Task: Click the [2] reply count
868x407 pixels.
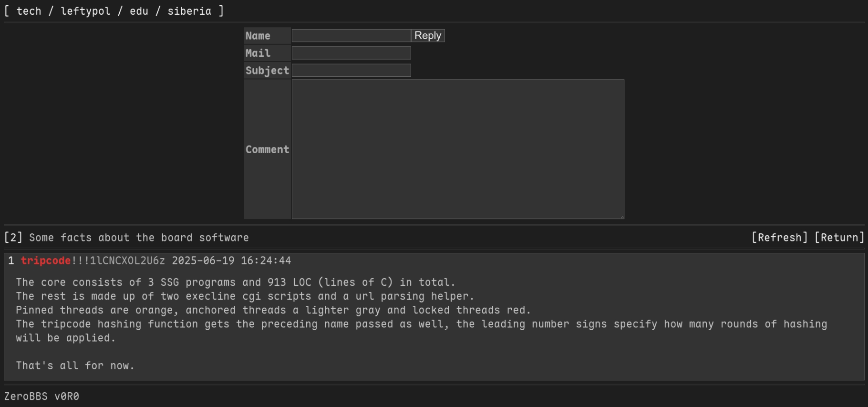Action: pos(13,238)
